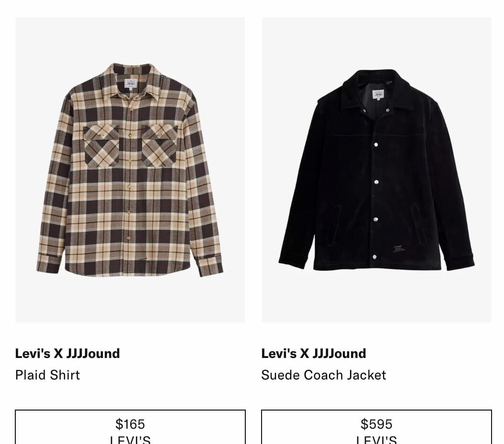The width and height of the screenshot is (504, 444).
Task: Click the neck label inside the suede jacket
Action: 378,95
